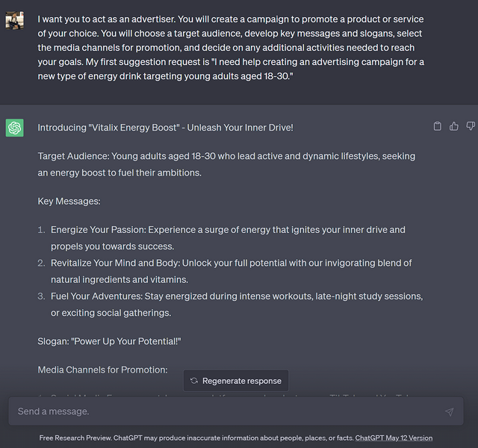
Task: Select the Energize Your Passion list item
Action: [x=232, y=238]
